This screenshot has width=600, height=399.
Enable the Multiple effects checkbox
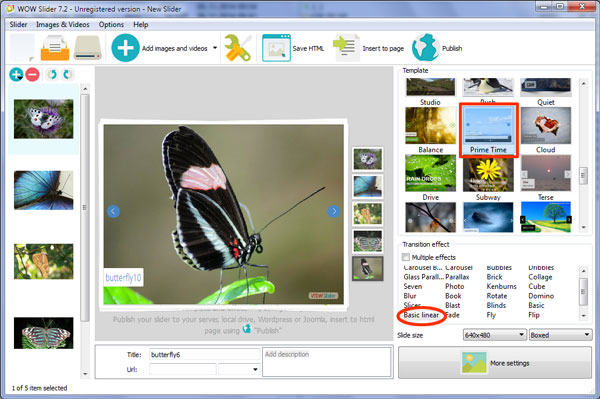coord(406,257)
